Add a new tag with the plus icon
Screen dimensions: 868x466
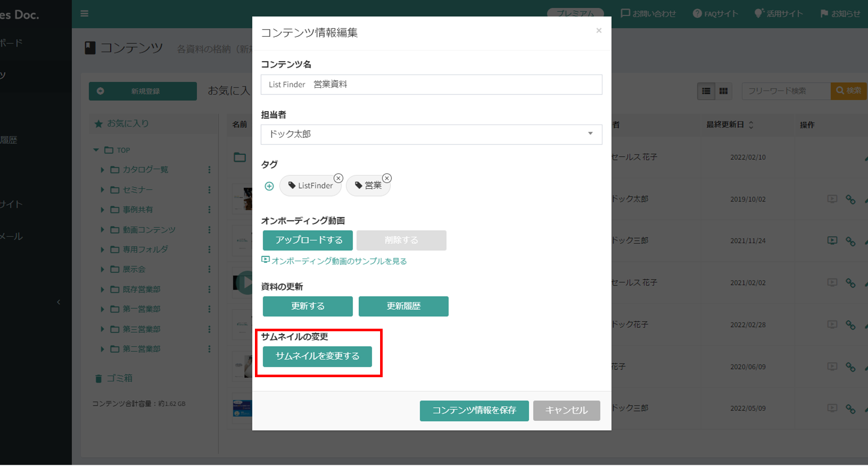pyautogui.click(x=269, y=186)
